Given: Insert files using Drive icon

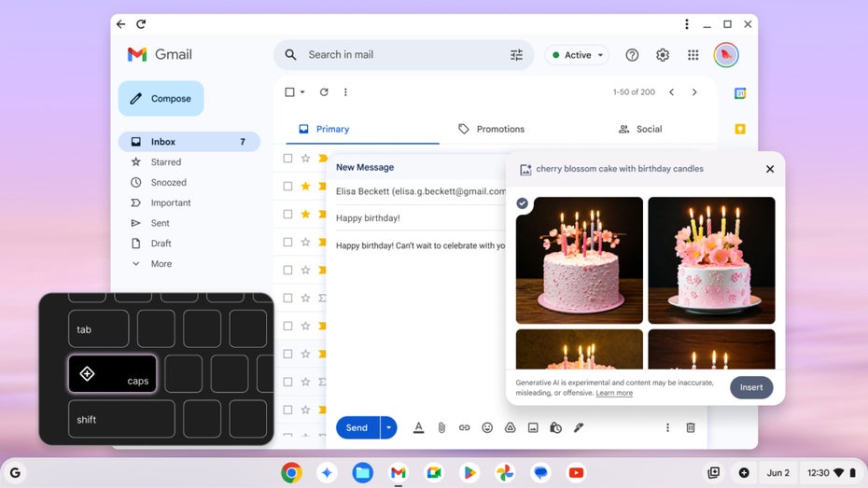Looking at the screenshot, I should point(510,427).
